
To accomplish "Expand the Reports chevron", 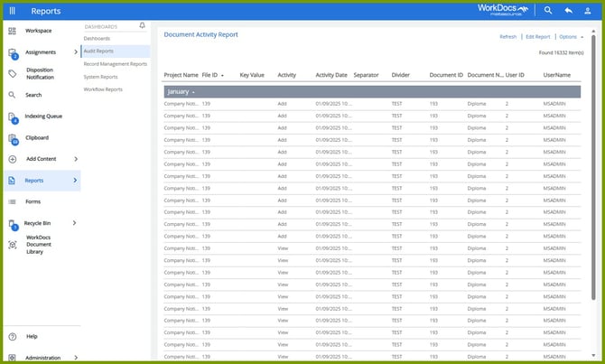I will (x=75, y=181).
